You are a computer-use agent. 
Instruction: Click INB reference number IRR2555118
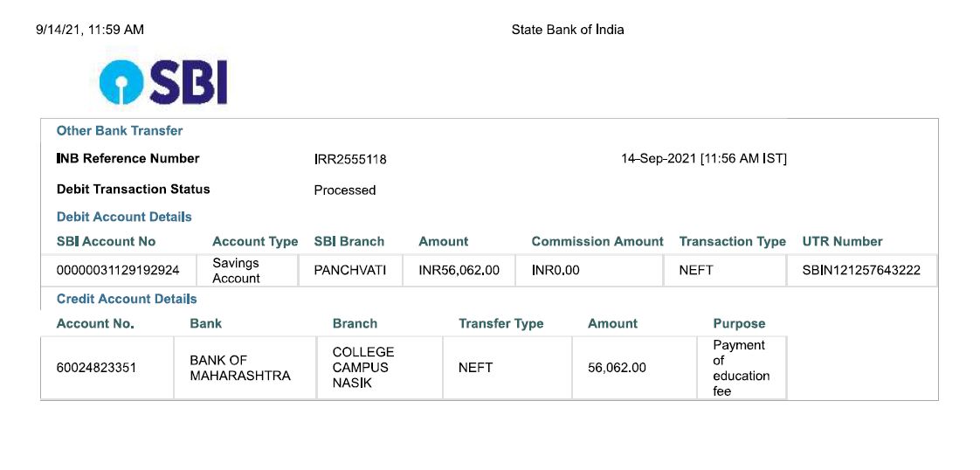350,159
